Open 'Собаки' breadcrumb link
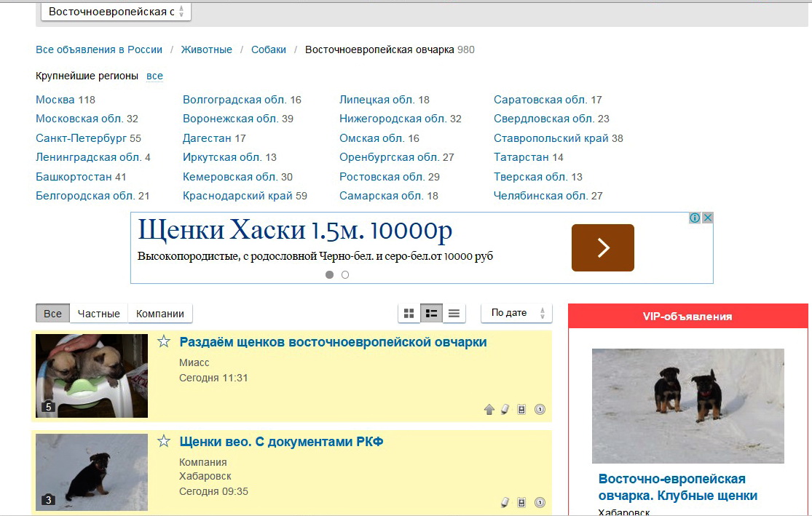Image resolution: width=812 pixels, height=516 pixels. (x=269, y=49)
